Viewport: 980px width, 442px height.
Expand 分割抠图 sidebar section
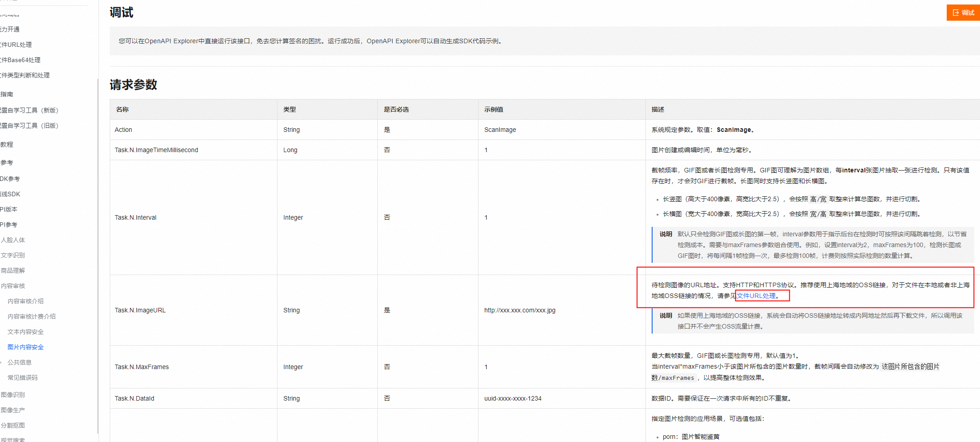pyautogui.click(x=13, y=425)
